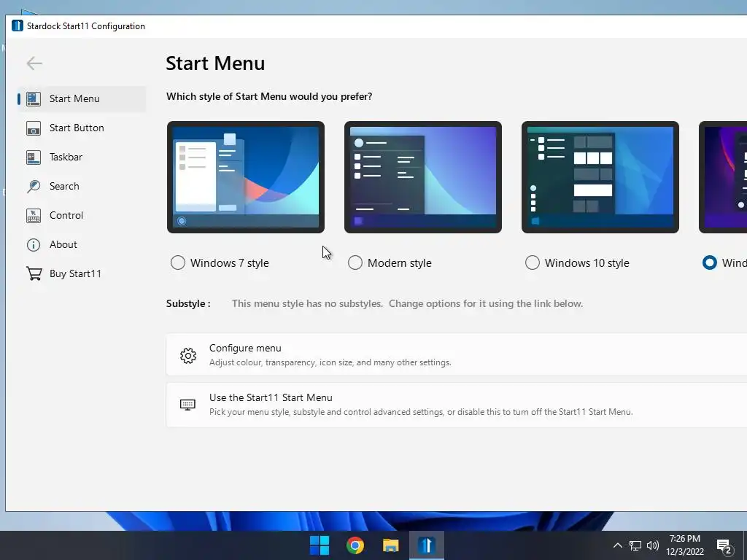Launch Google Chrome from the taskbar

355,545
